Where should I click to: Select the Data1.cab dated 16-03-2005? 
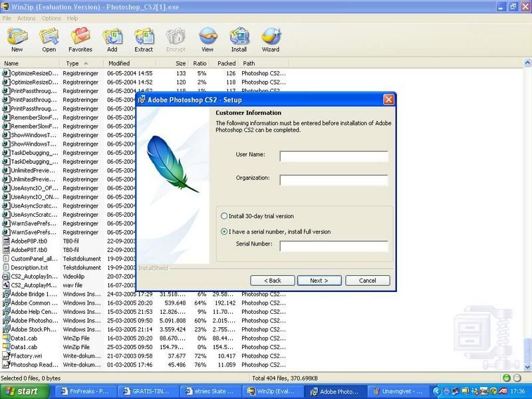pyautogui.click(x=144, y=338)
